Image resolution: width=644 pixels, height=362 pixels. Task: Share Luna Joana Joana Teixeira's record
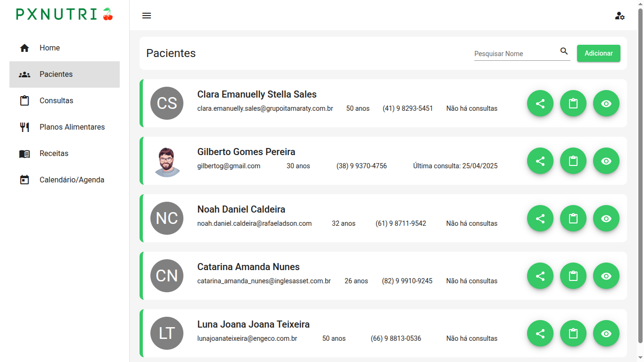[x=540, y=333]
